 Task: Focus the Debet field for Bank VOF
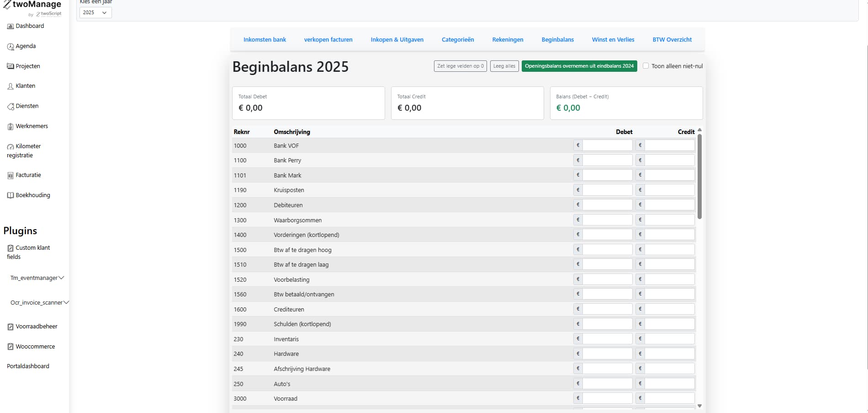tap(607, 145)
